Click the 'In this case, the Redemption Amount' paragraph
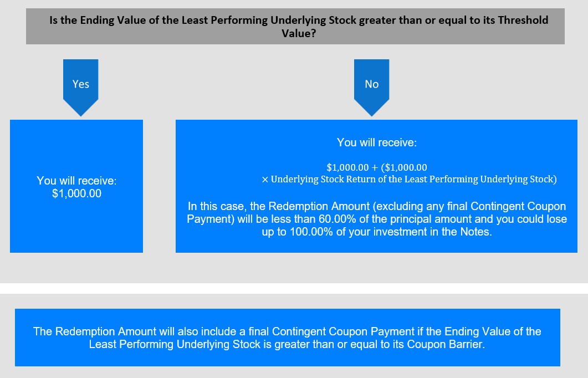The height and width of the screenshot is (378, 588). 376,218
